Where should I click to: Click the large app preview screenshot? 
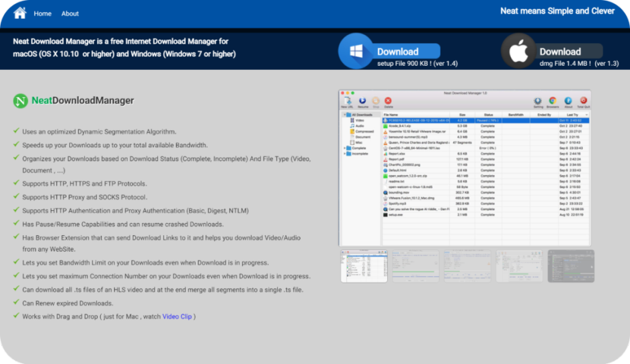click(465, 168)
